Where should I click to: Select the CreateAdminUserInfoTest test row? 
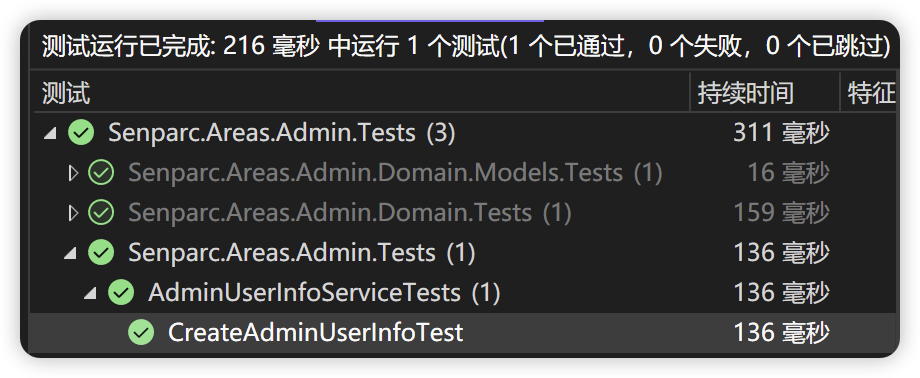pos(464,333)
